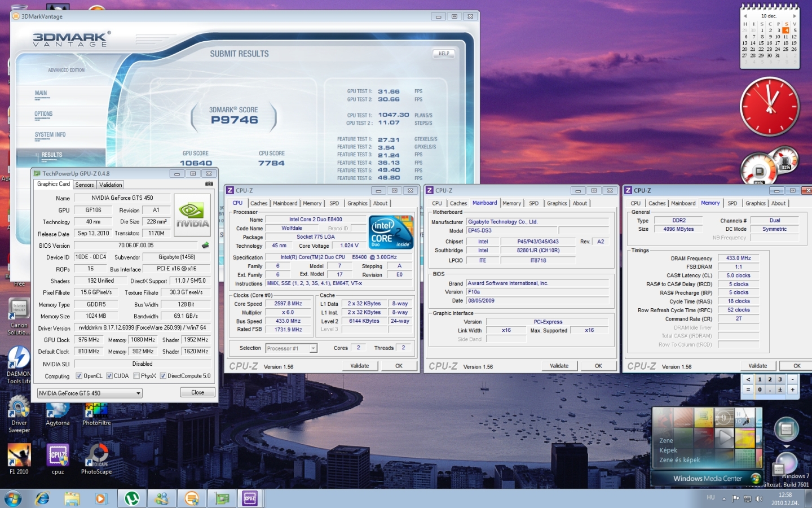Click the equals key on calculator gadget
The width and height of the screenshot is (812, 508).
(748, 389)
